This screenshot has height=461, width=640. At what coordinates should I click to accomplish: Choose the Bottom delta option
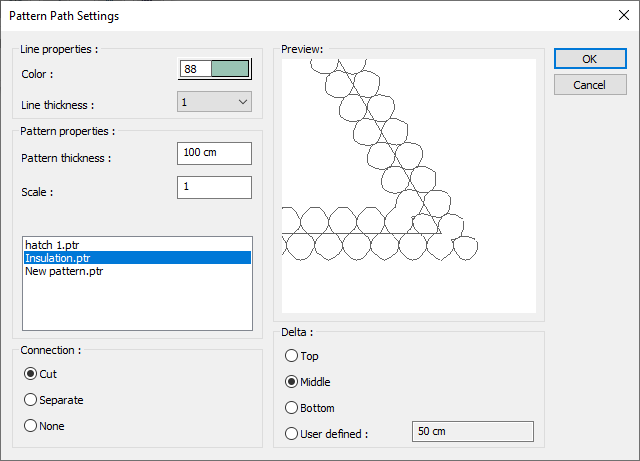(292, 408)
